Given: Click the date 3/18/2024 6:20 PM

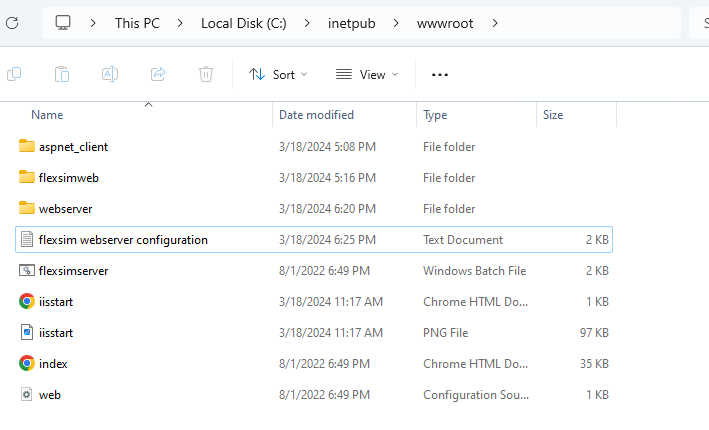Looking at the screenshot, I should 327,209.
